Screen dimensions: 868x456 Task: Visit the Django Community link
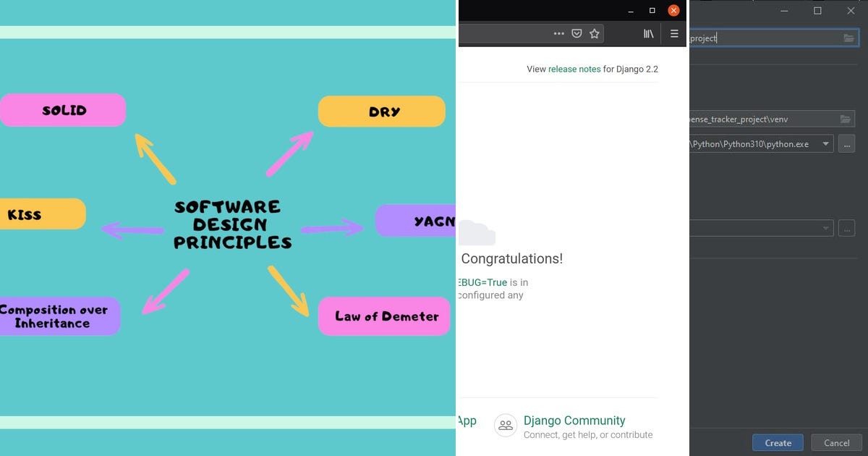pyautogui.click(x=574, y=421)
